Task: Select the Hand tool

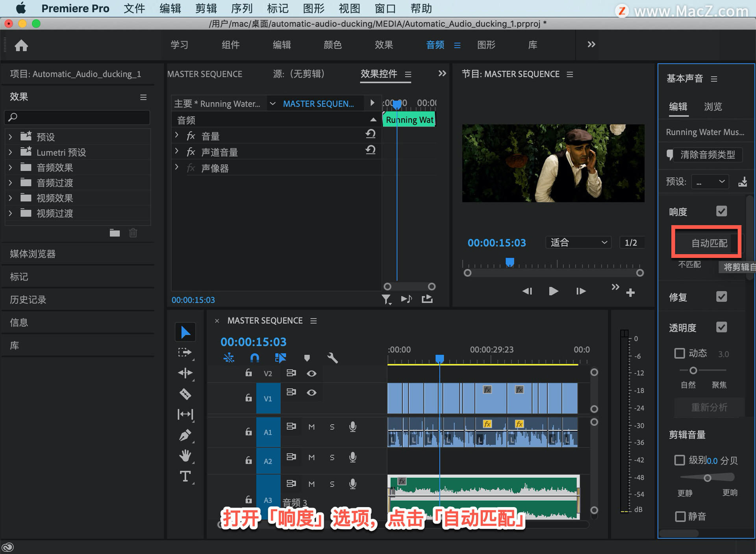Action: (x=185, y=456)
